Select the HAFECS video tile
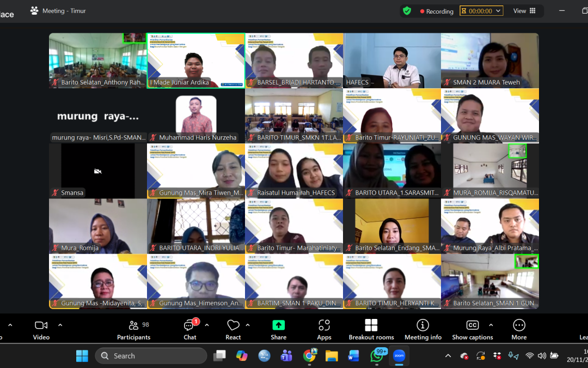The image size is (588, 368). (392, 61)
